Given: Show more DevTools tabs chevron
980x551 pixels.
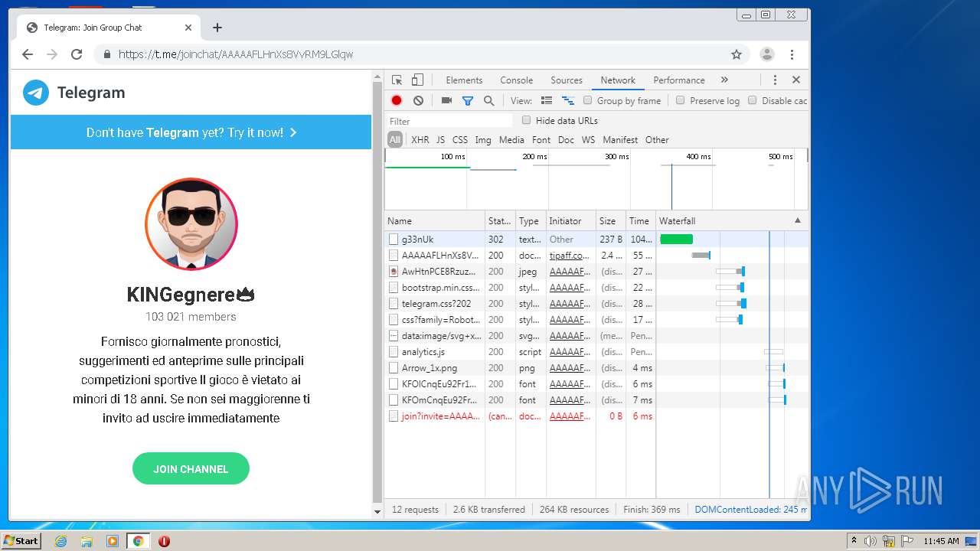Looking at the screenshot, I should [724, 80].
